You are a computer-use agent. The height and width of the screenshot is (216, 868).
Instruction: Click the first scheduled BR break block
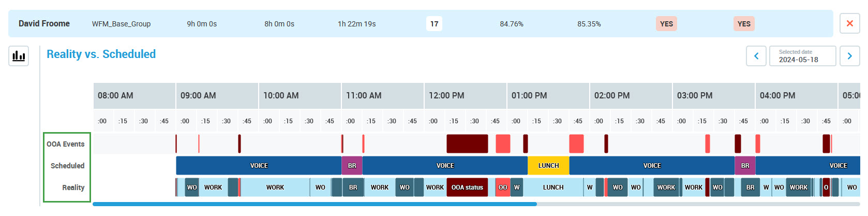pos(352,166)
